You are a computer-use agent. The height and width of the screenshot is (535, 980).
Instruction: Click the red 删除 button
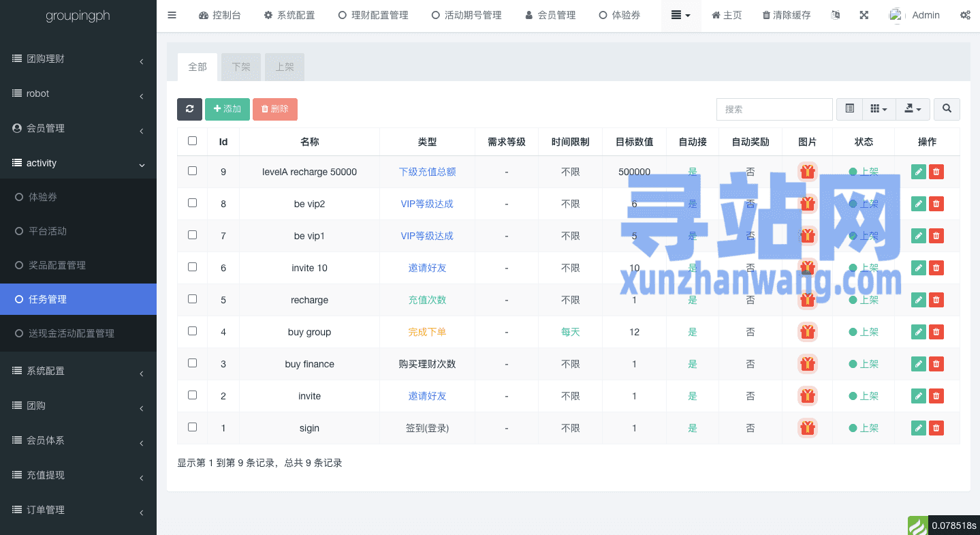click(275, 109)
